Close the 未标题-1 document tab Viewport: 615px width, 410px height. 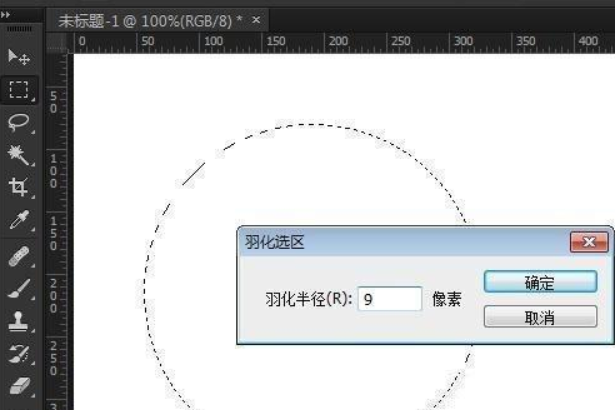256,20
